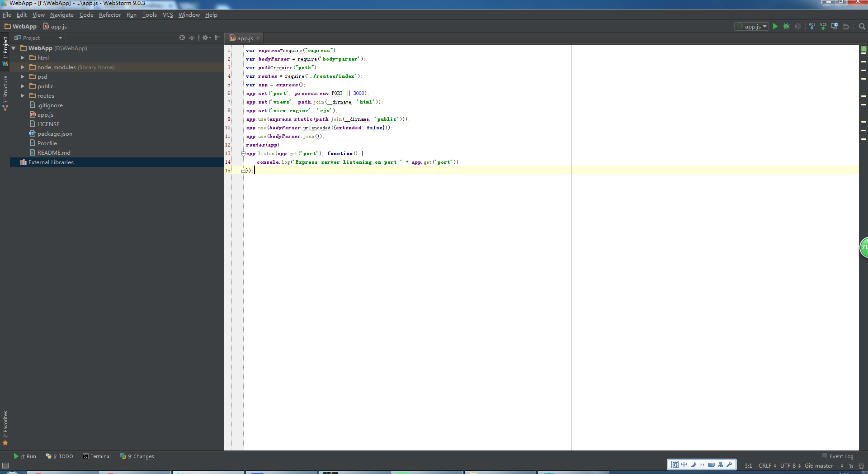This screenshot has width=868, height=474.
Task: Click the VCS commit changes icon
Action: (823, 27)
